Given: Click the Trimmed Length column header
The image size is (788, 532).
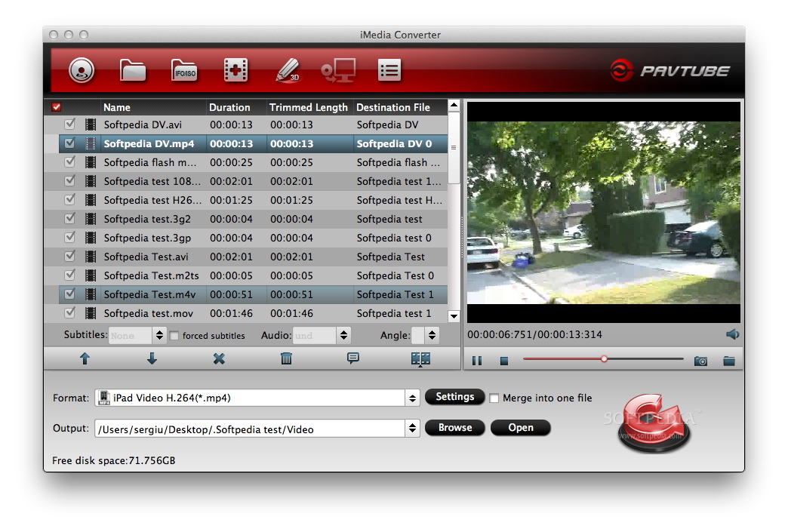Looking at the screenshot, I should [x=309, y=107].
